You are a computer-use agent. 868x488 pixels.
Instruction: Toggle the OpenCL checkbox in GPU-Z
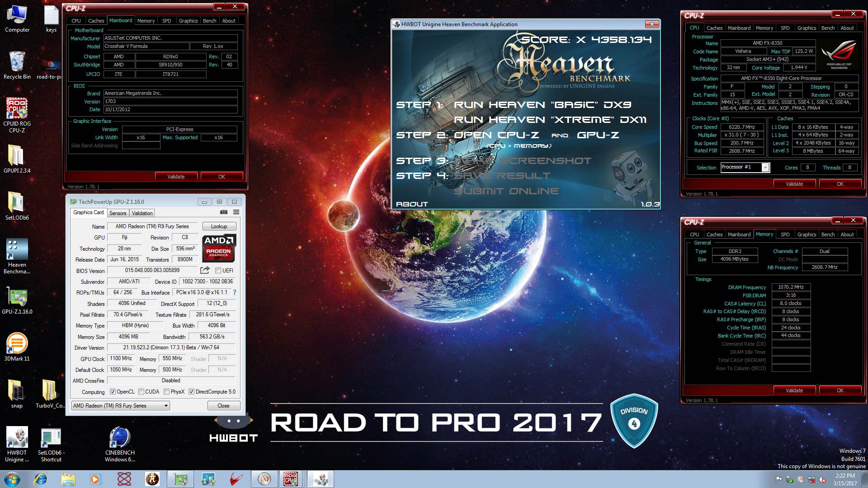[x=113, y=392]
